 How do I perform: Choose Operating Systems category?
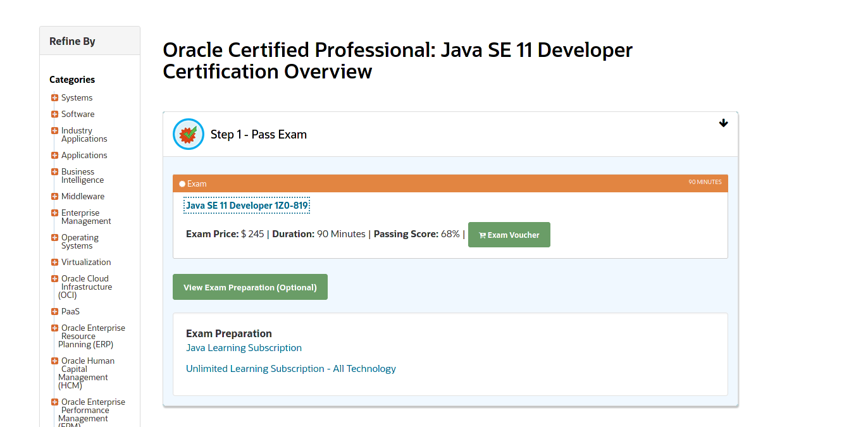80,242
